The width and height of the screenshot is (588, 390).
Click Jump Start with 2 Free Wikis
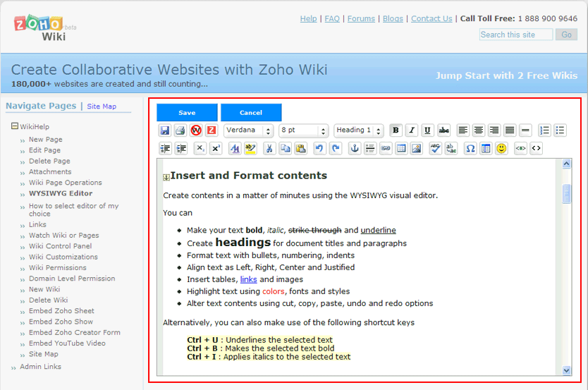(506, 75)
